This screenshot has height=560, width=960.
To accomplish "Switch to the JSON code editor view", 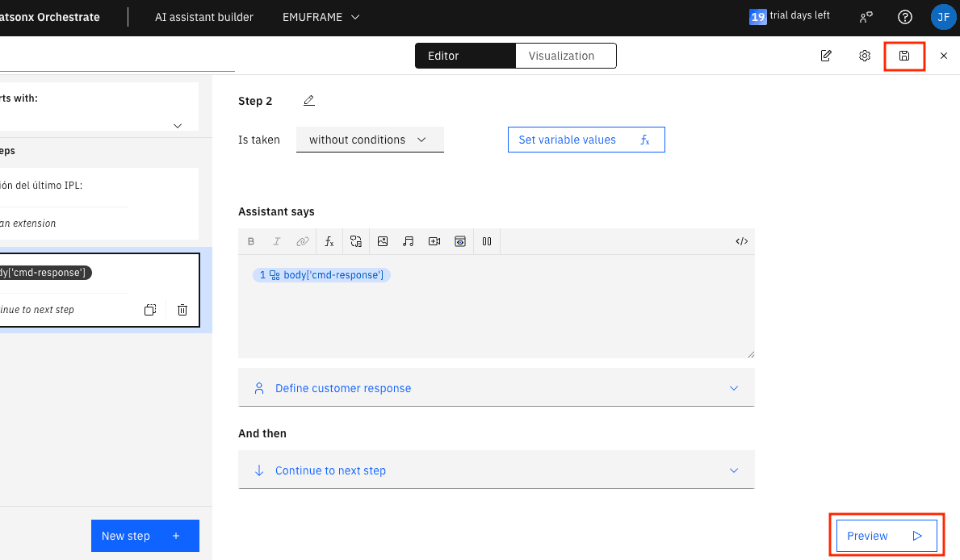I will (741, 241).
